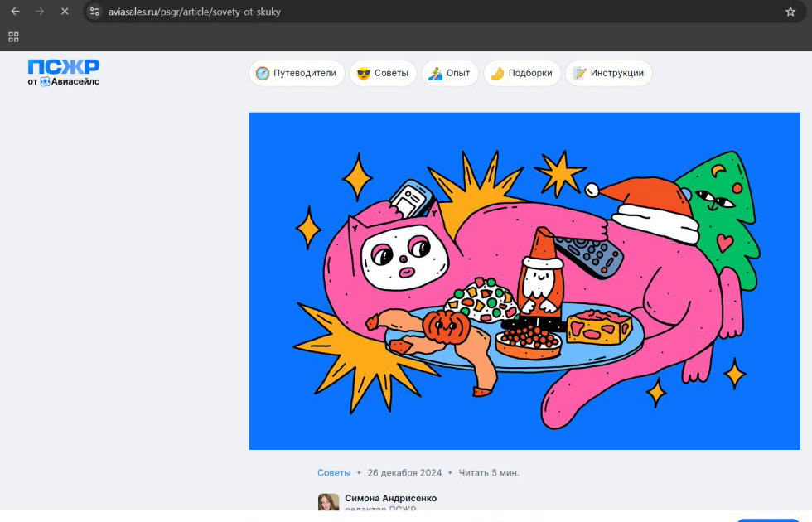The height and width of the screenshot is (522, 812).
Task: Click the compass icon for Путеводители
Action: click(x=263, y=73)
